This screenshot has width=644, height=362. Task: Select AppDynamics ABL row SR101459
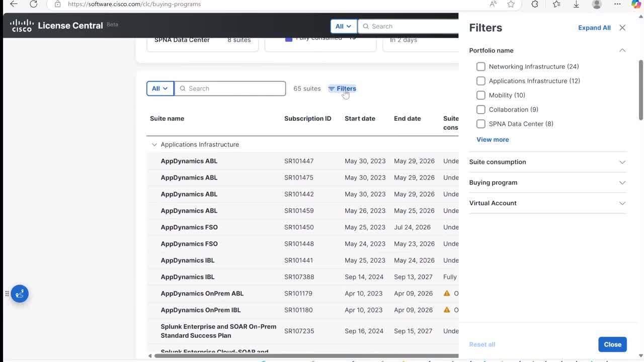(x=302, y=211)
